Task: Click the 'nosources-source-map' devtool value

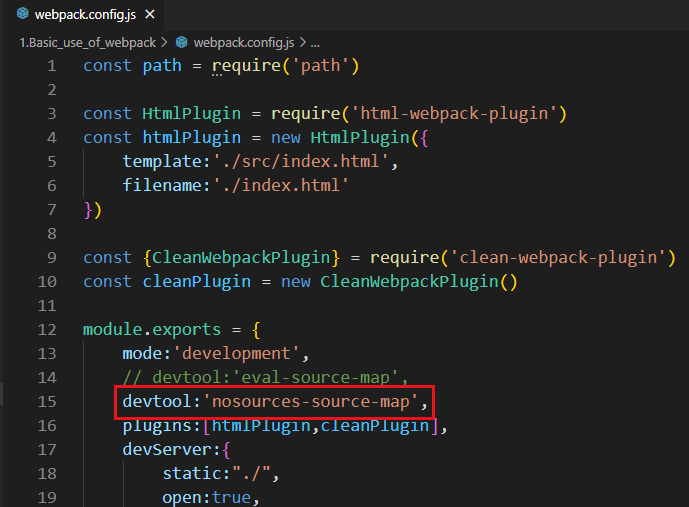Action: 310,402
